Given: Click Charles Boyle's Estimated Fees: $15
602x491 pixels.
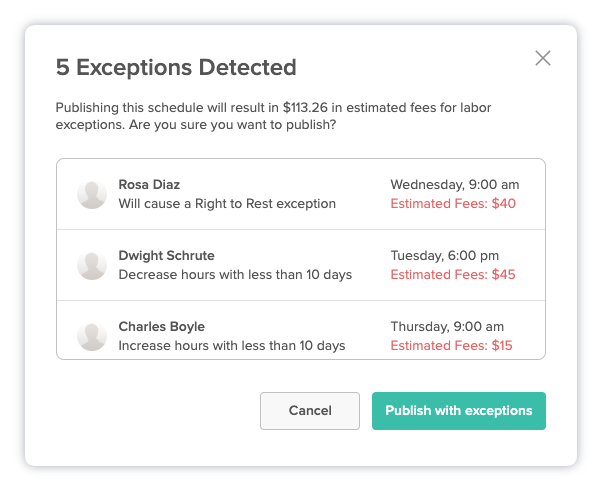Looking at the screenshot, I should (x=452, y=346).
